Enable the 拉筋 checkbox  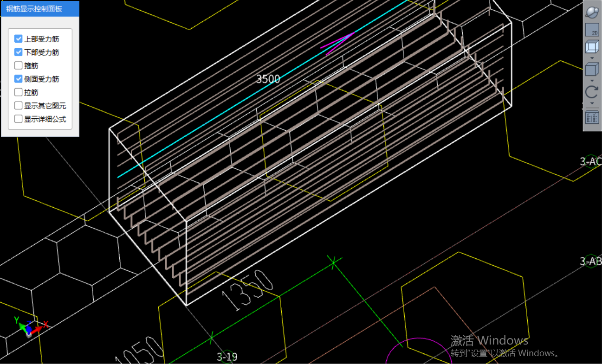pyautogui.click(x=19, y=92)
